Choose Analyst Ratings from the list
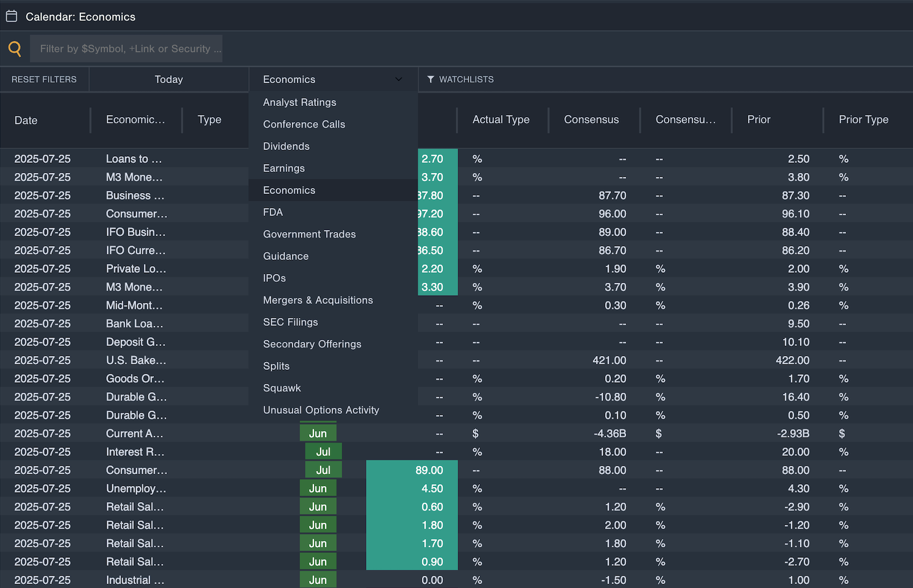The width and height of the screenshot is (913, 588). click(300, 102)
